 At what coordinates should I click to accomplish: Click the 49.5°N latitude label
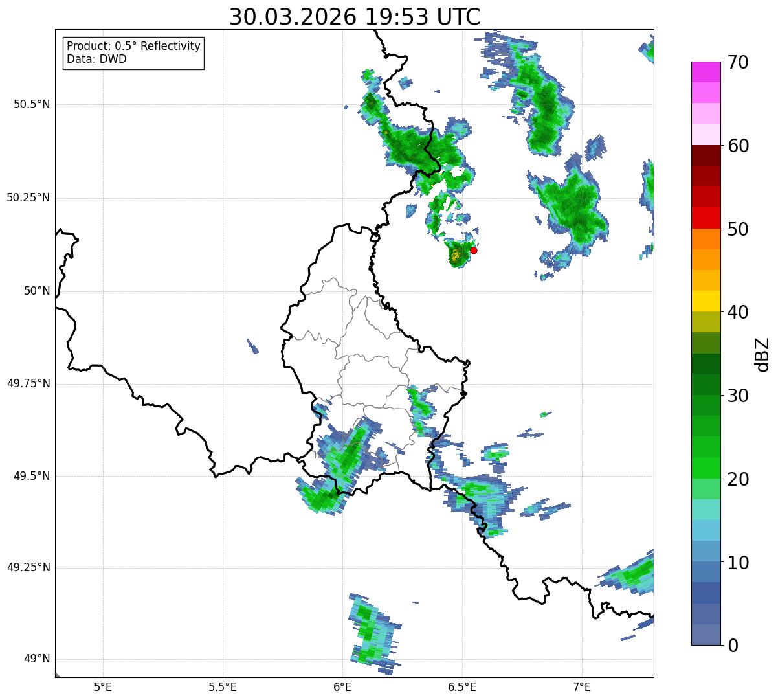click(x=32, y=476)
